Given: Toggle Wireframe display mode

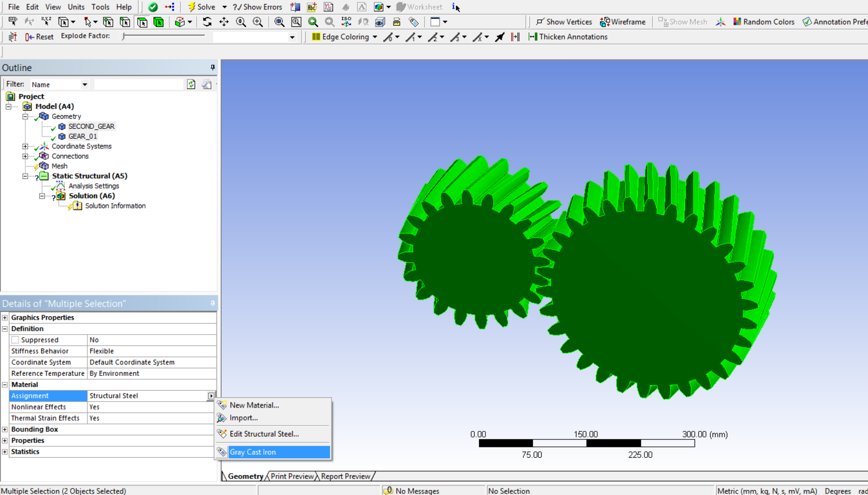Looking at the screenshot, I should pyautogui.click(x=623, y=22).
